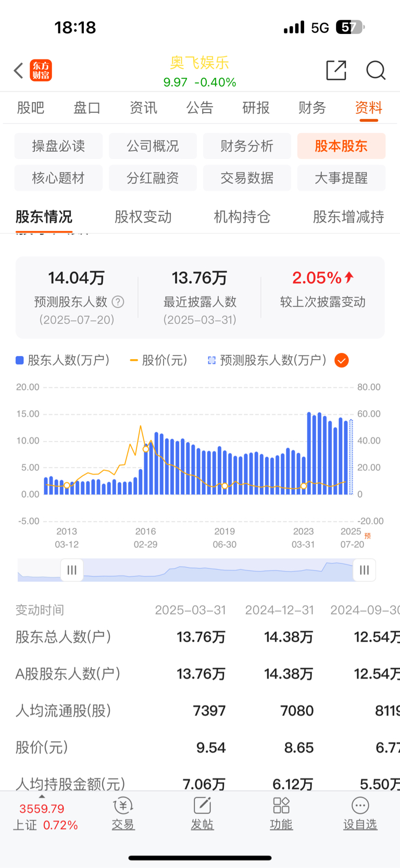
Task: Expand the index ticker arrow above 3559.79
Action: tap(42, 797)
